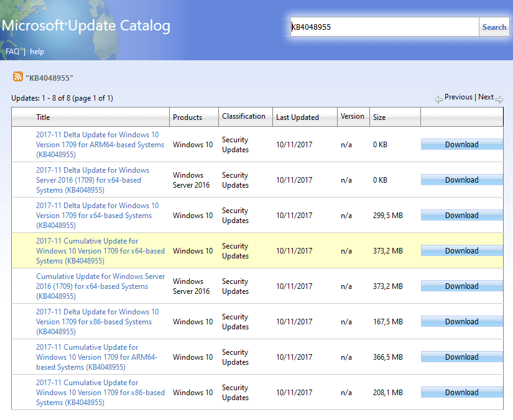Open the help link
Viewport: 513px width, 420px height.
[x=37, y=52]
